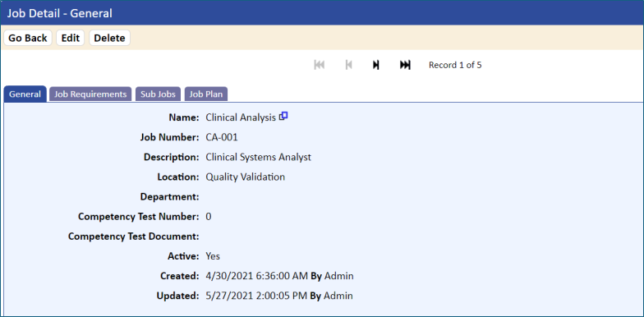Jump to the last record
This screenshot has height=317, width=644.
[405, 65]
